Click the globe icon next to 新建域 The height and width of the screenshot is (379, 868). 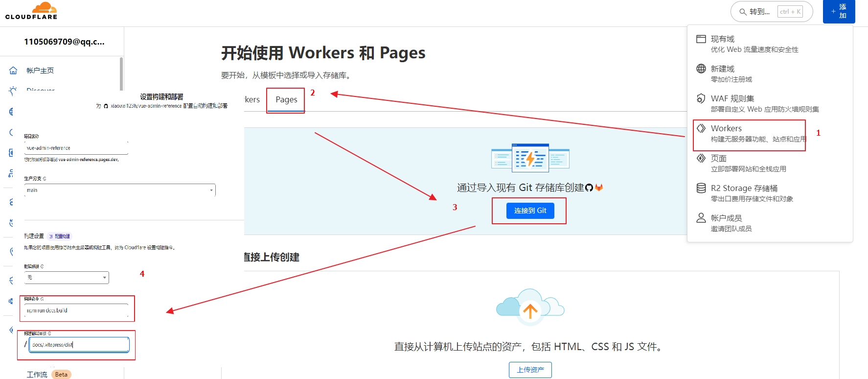point(701,69)
